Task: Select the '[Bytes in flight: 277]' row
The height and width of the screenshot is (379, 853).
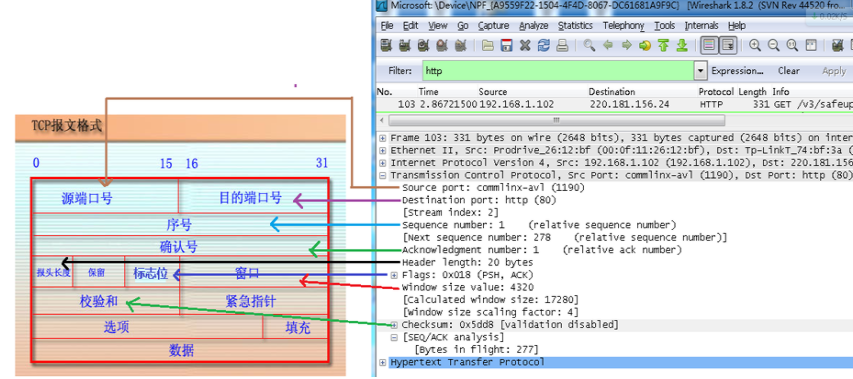Action: click(477, 349)
